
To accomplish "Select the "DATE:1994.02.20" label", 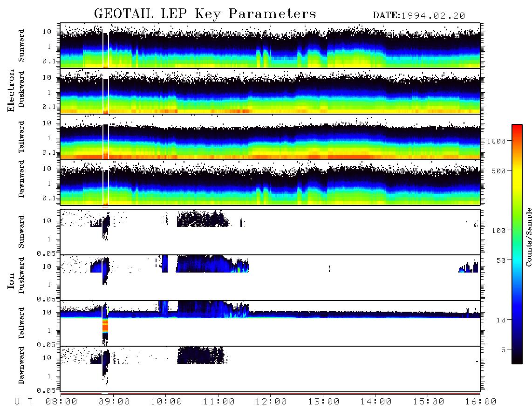I will (x=419, y=16).
